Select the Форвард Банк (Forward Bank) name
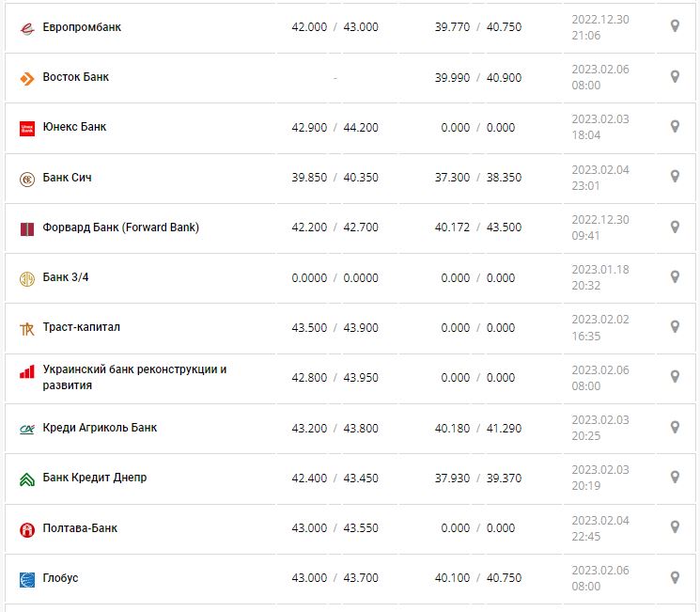This screenshot has height=612, width=700. point(121,228)
